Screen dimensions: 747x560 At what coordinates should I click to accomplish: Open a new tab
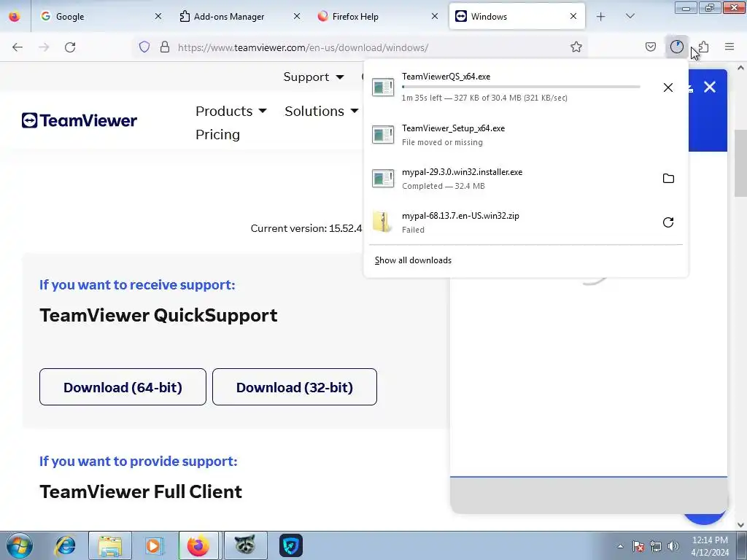tap(601, 16)
